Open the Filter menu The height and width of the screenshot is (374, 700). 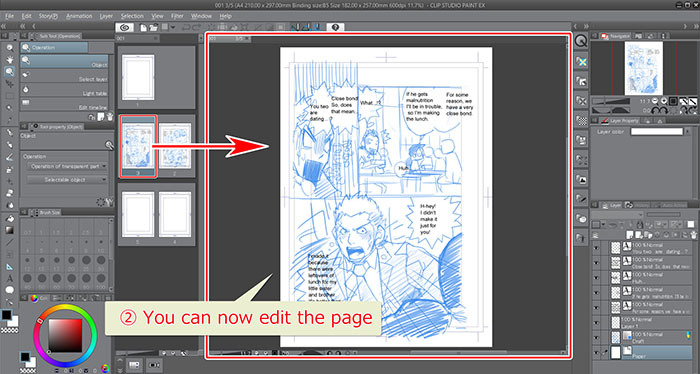pyautogui.click(x=177, y=16)
